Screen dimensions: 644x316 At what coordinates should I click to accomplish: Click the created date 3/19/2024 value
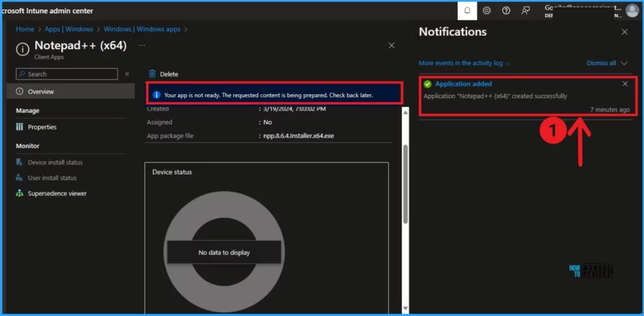(295, 109)
